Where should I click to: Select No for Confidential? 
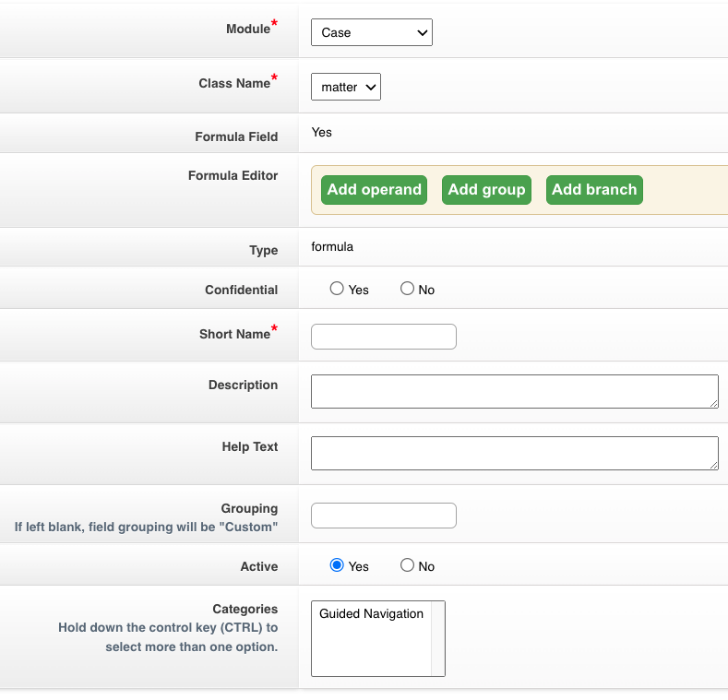[x=407, y=289]
